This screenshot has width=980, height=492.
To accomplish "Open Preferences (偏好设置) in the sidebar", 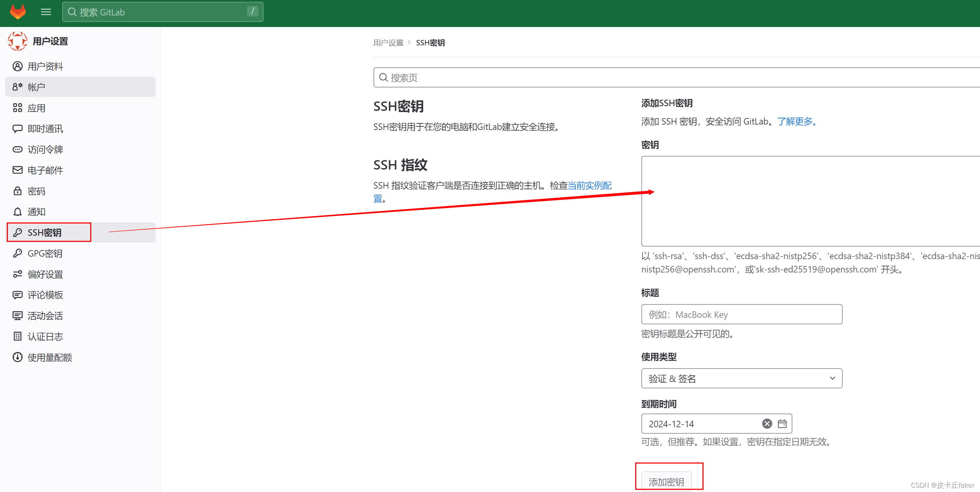I will pyautogui.click(x=45, y=274).
